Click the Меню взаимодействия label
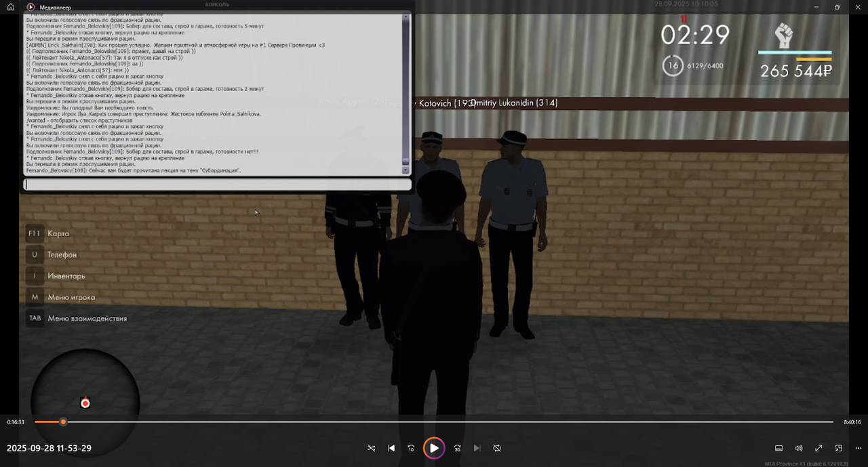This screenshot has width=868, height=467. click(87, 318)
